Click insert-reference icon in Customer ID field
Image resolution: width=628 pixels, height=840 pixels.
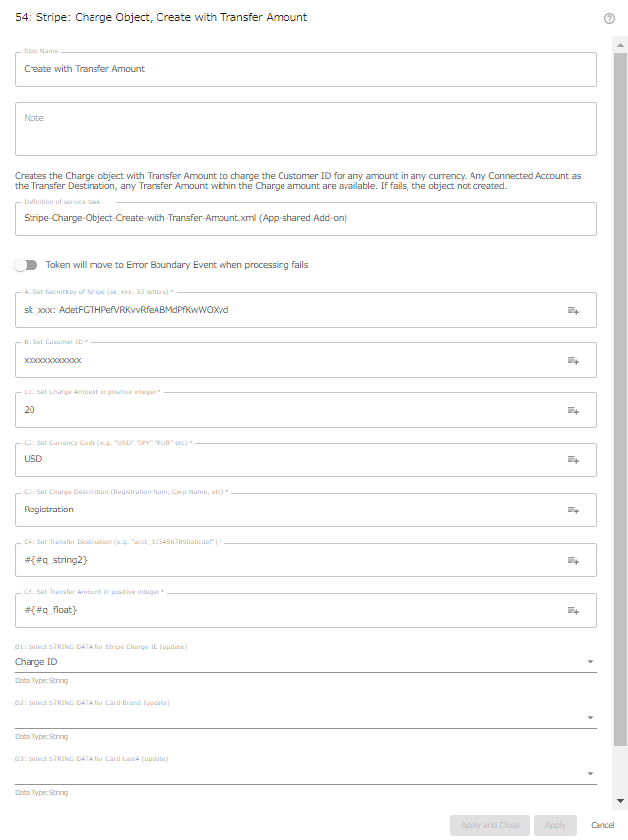point(573,361)
